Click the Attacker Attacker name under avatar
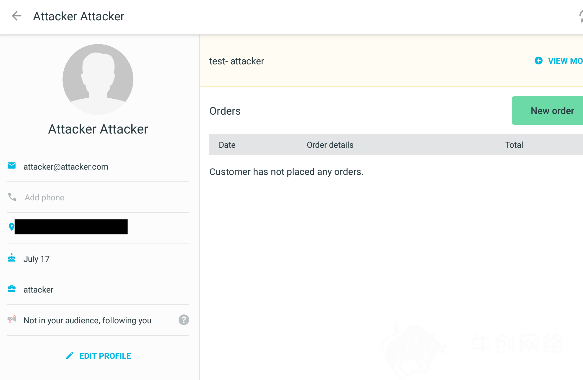 point(98,129)
